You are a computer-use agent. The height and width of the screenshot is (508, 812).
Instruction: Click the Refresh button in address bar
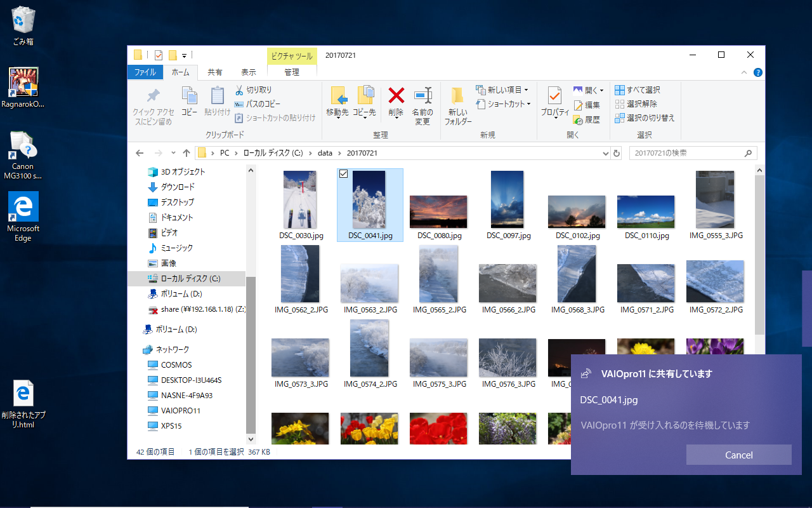(x=616, y=153)
